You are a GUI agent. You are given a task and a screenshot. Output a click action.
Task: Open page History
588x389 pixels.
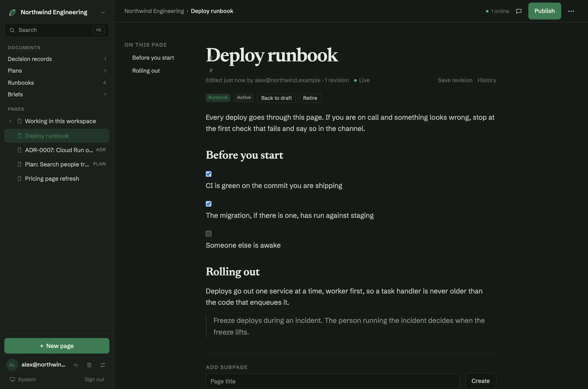click(487, 80)
